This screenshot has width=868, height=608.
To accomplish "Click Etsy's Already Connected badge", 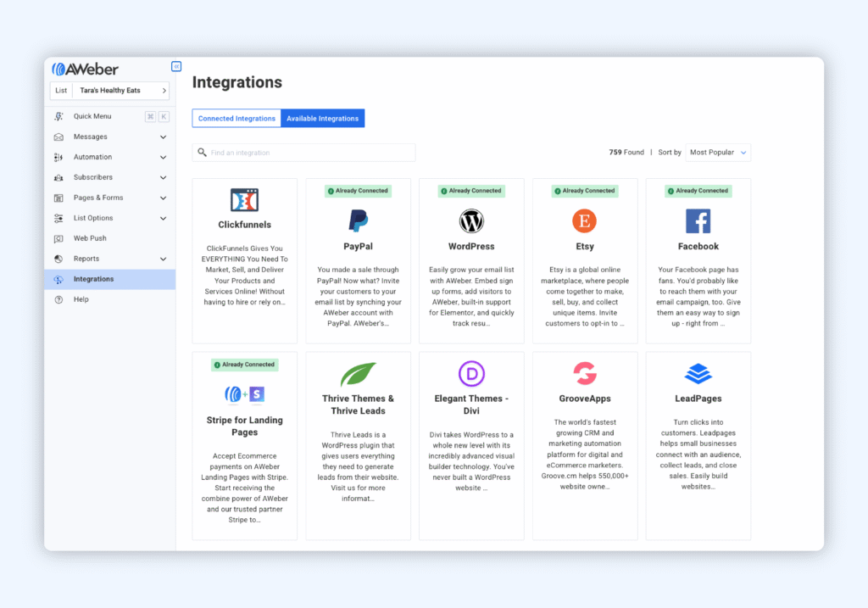I will coord(585,191).
